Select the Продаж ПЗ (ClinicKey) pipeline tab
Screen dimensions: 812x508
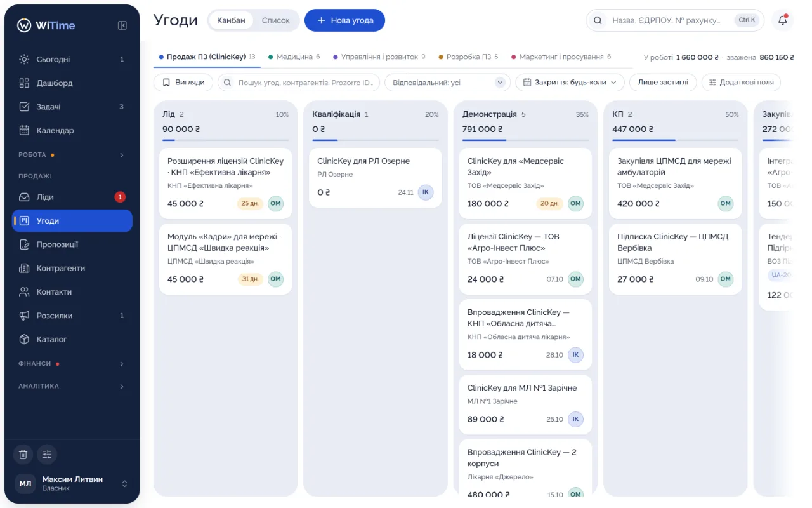click(x=207, y=57)
